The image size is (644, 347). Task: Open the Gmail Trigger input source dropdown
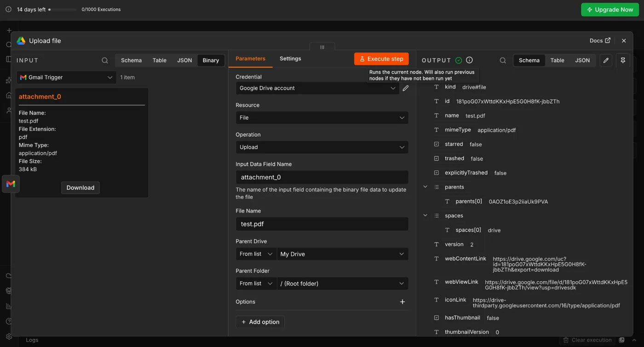[x=66, y=77]
